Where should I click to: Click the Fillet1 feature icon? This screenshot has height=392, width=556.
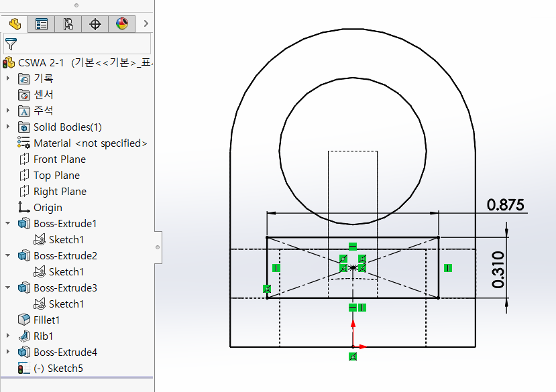pos(23,320)
